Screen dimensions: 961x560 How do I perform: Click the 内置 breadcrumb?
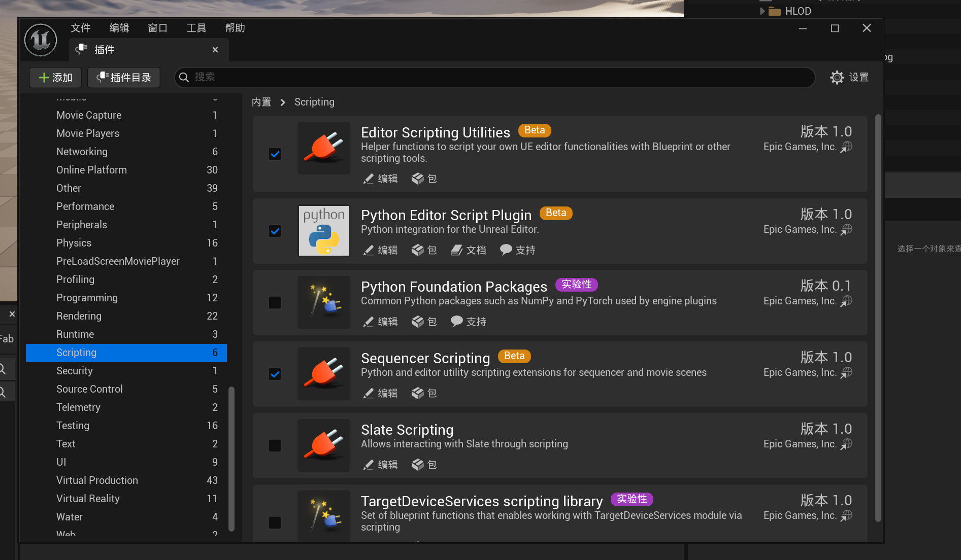pyautogui.click(x=261, y=102)
